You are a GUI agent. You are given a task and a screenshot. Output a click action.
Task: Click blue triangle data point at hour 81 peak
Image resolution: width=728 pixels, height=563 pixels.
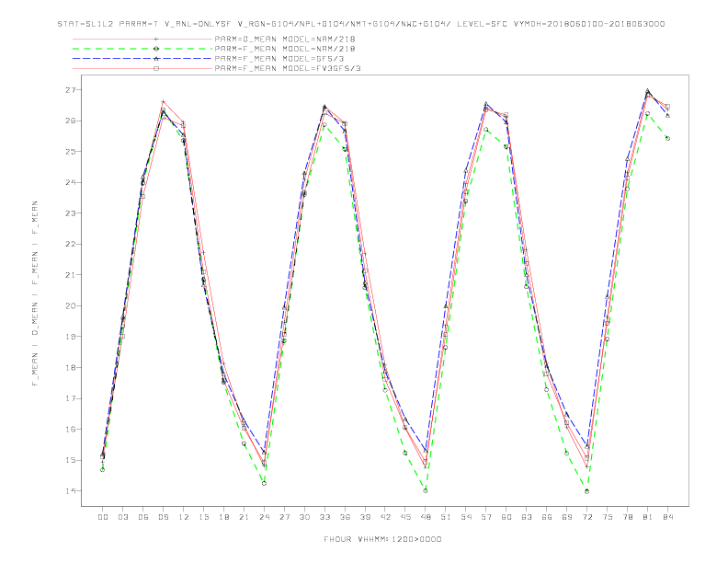pyautogui.click(x=648, y=90)
